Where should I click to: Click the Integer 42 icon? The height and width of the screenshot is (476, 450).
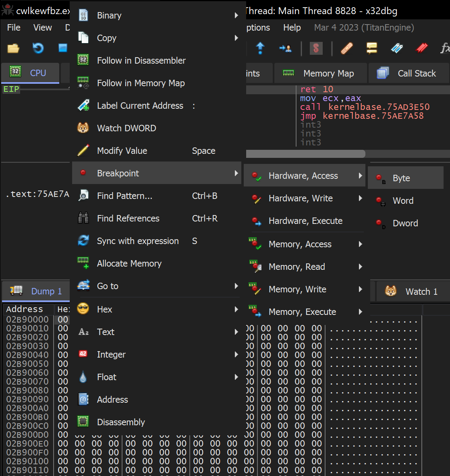[83, 354]
